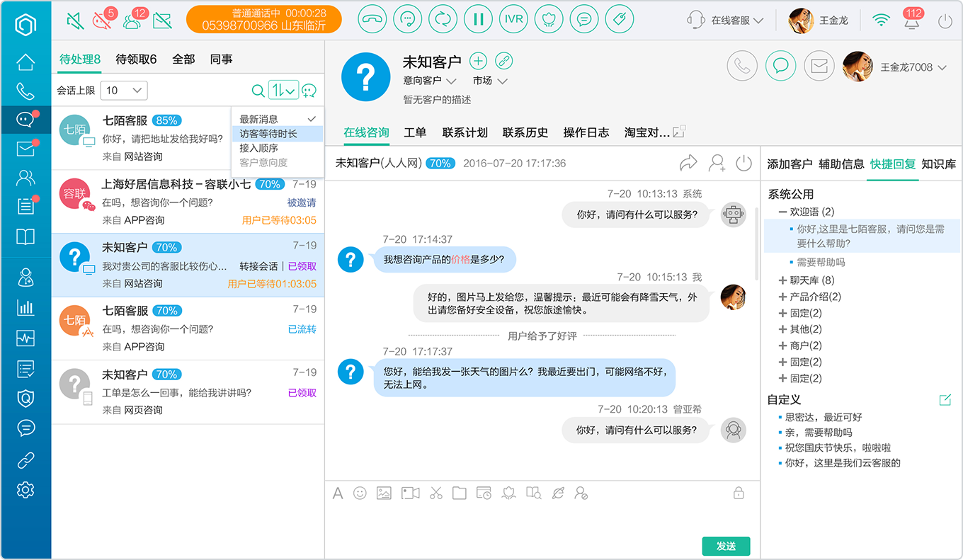Pause the call with hold button

(x=479, y=19)
